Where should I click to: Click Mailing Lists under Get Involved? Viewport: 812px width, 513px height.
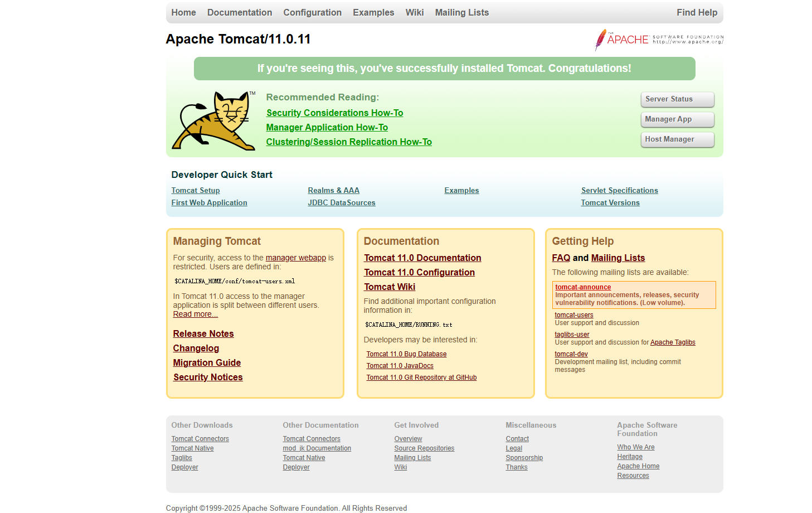412,458
